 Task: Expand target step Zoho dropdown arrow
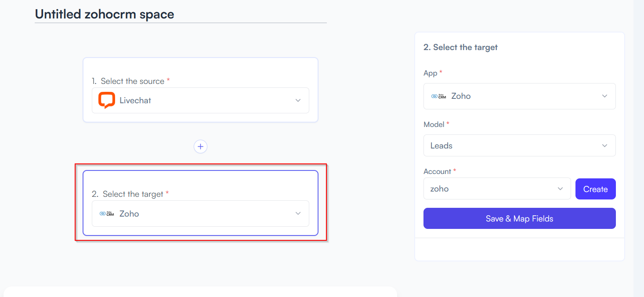298,214
